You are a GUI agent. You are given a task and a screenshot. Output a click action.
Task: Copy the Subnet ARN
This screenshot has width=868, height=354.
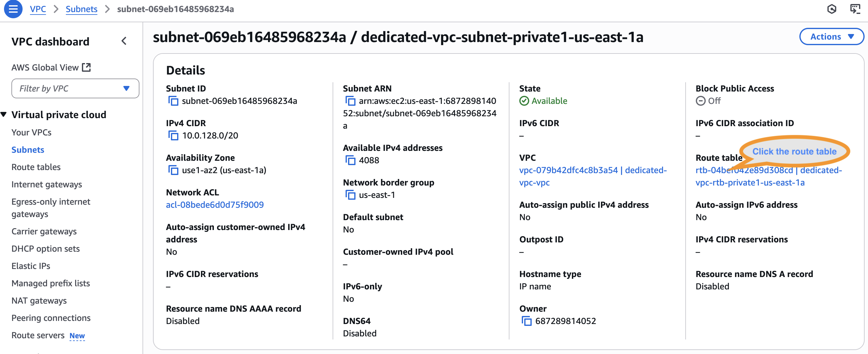pyautogui.click(x=350, y=101)
